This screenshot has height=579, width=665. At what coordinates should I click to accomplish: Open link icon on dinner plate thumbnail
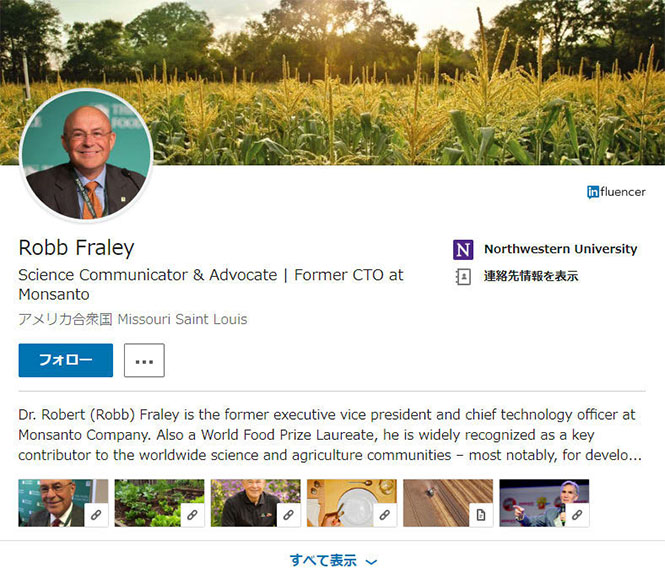click(385, 515)
